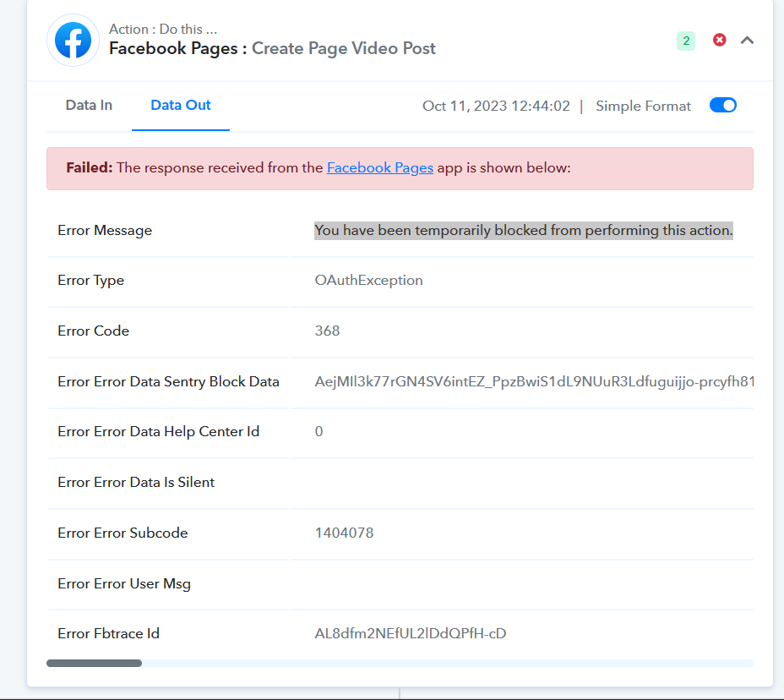Click the Error Message row label

tap(105, 230)
